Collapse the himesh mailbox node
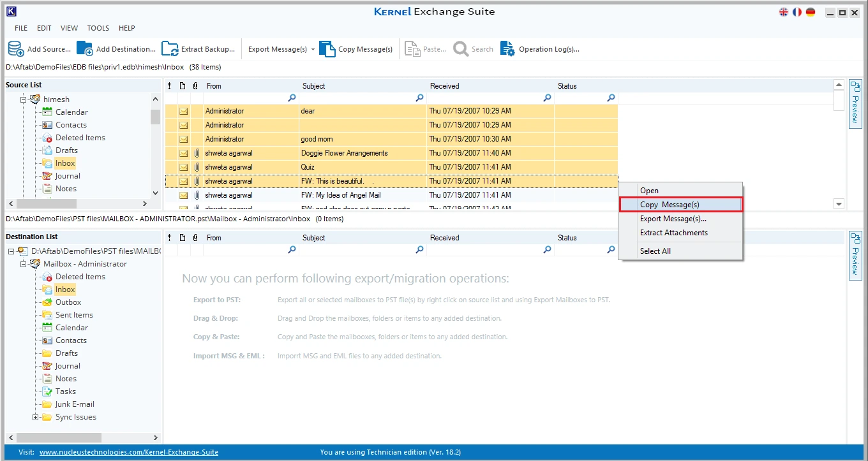 (x=24, y=99)
